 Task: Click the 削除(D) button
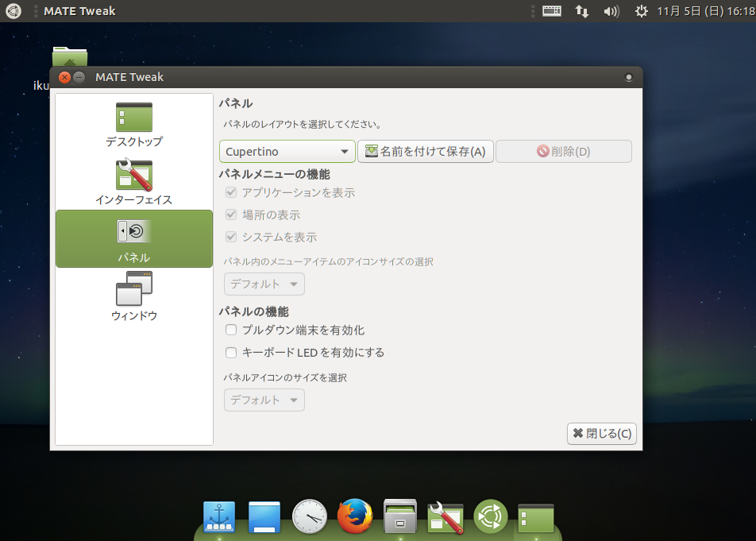[564, 152]
